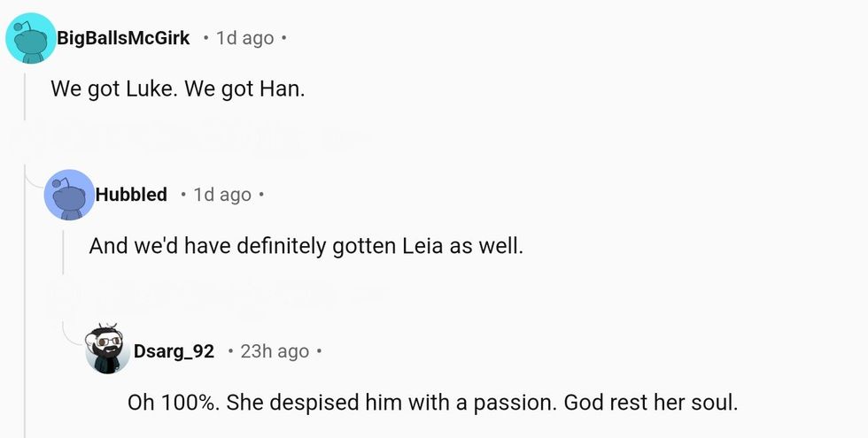868x438 pixels.
Task: Collapse BigBallsMcGirk's thread via its vertical line
Action: coord(25,265)
